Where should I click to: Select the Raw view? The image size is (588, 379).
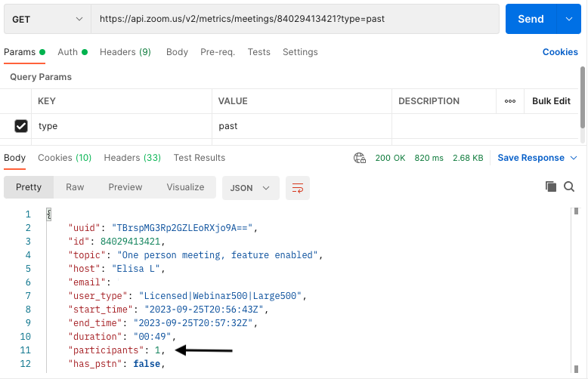coord(75,187)
